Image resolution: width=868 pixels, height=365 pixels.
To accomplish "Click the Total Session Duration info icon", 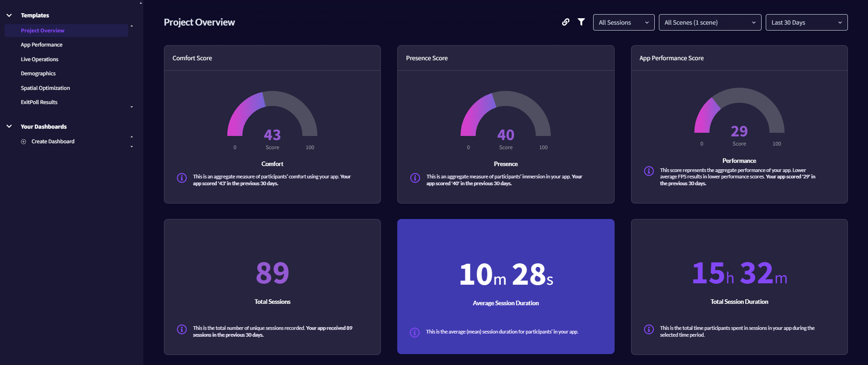I will (649, 329).
